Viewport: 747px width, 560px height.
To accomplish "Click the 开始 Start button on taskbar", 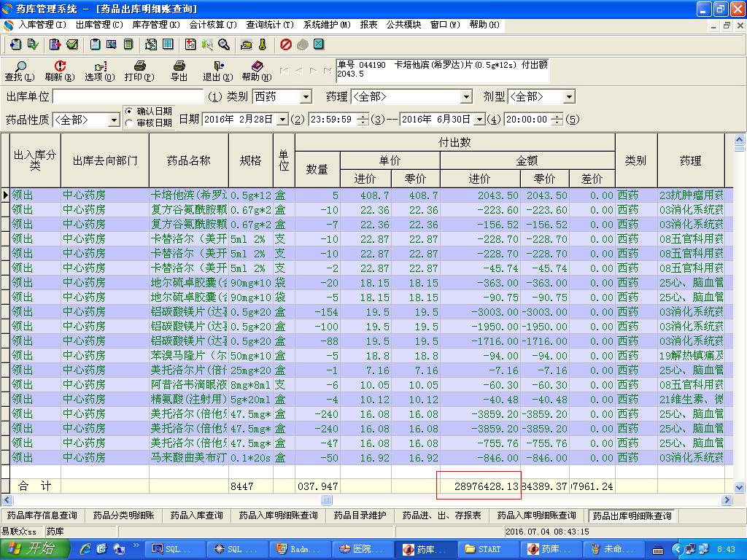I will (x=34, y=549).
